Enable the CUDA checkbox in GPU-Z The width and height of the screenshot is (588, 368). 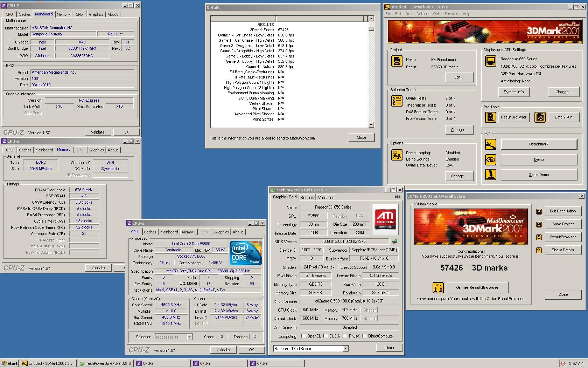coord(325,336)
